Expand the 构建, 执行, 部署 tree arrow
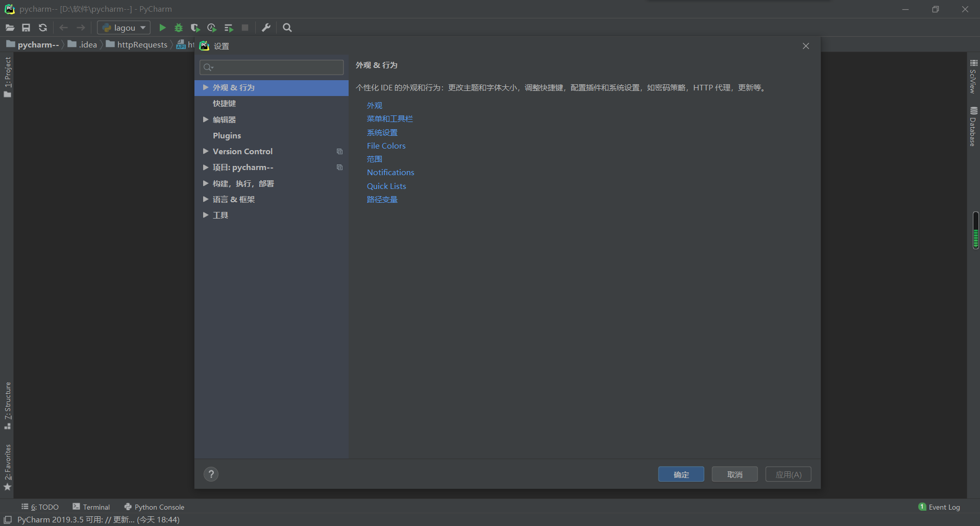This screenshot has width=980, height=526. (x=205, y=183)
